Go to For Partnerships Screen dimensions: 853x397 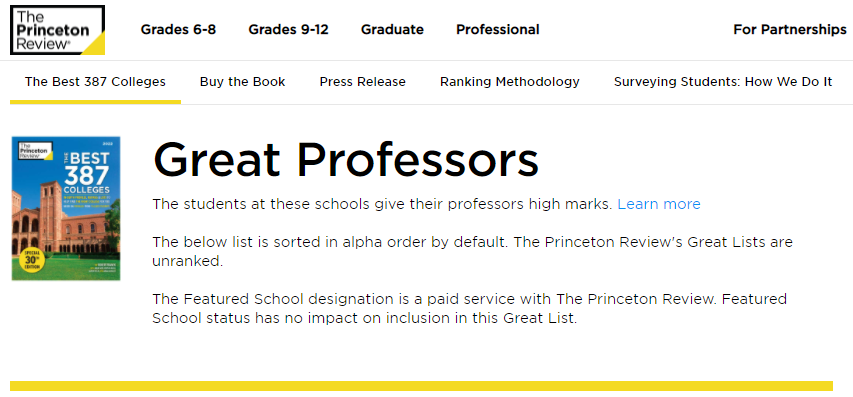[x=790, y=29]
